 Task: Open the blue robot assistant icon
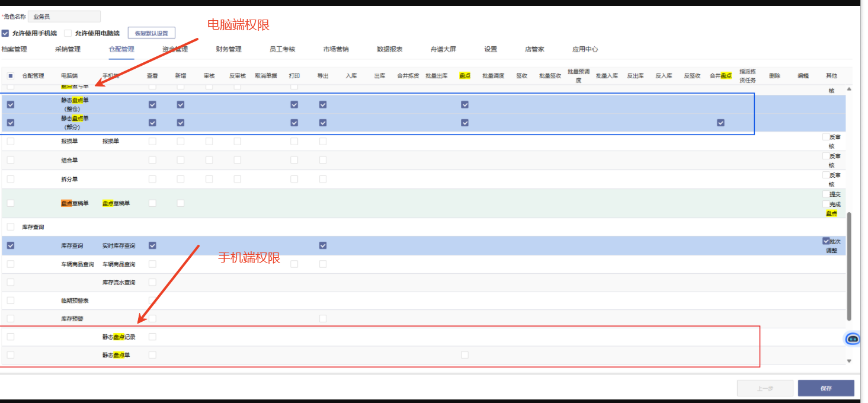pos(853,338)
